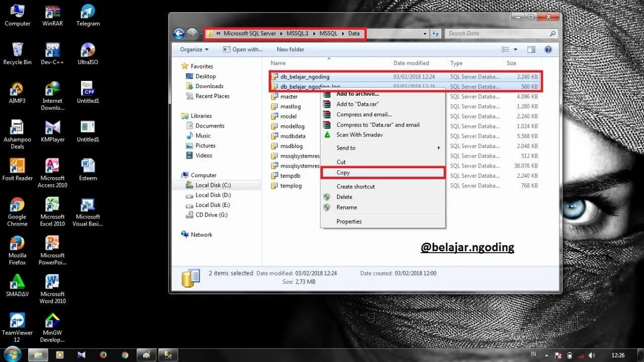Expand the Send to submenu
This screenshot has width=644, height=362.
click(x=383, y=148)
